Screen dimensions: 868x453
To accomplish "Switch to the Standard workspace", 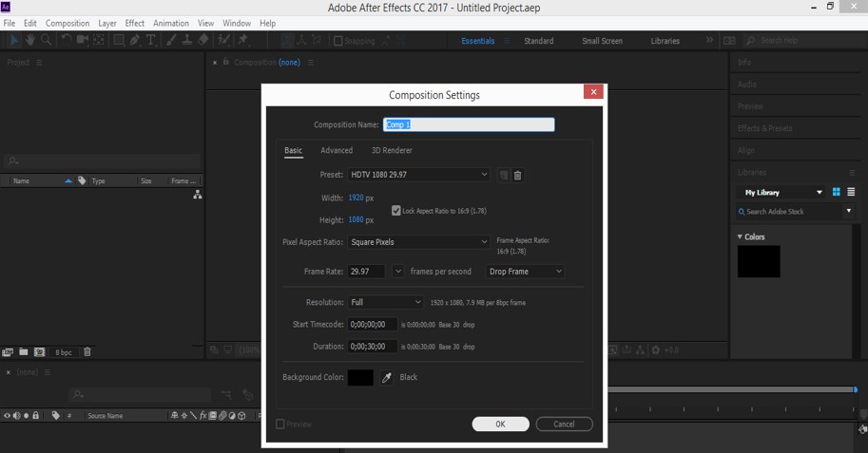I will point(539,41).
